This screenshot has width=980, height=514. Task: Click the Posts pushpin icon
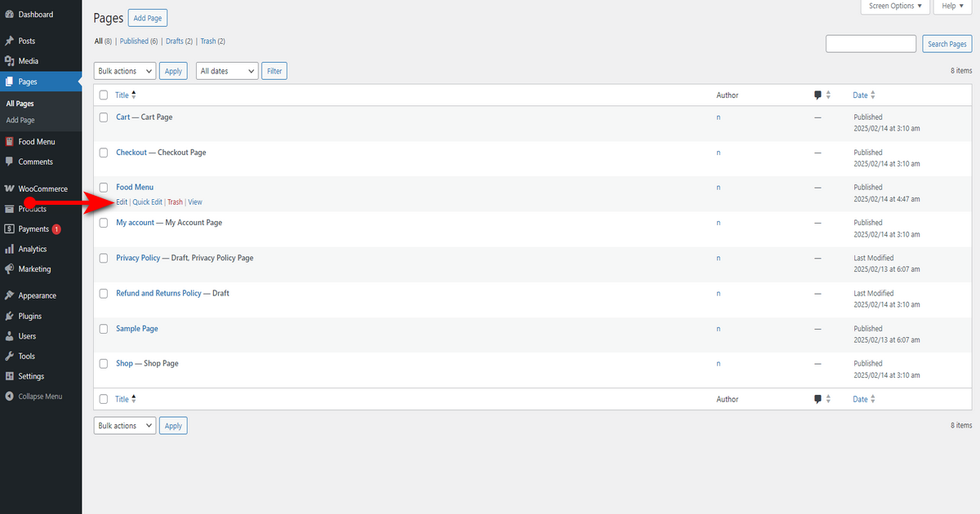(9, 41)
